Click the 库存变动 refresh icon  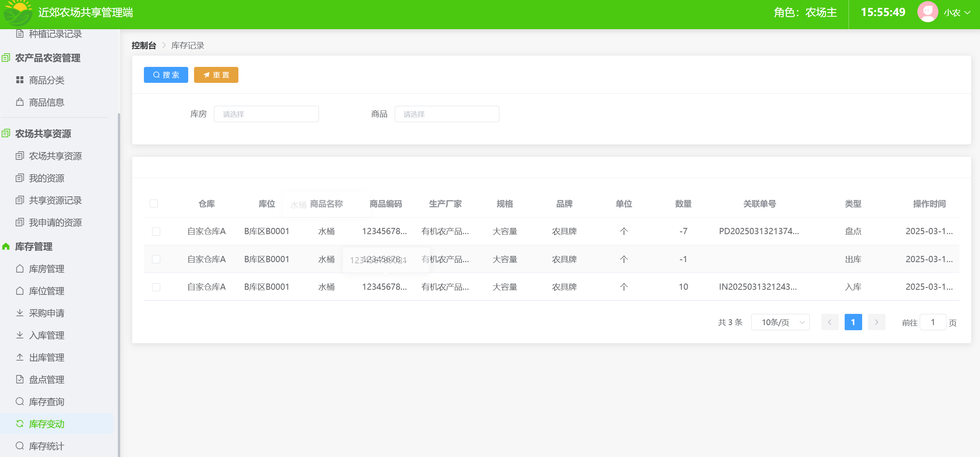[20, 424]
